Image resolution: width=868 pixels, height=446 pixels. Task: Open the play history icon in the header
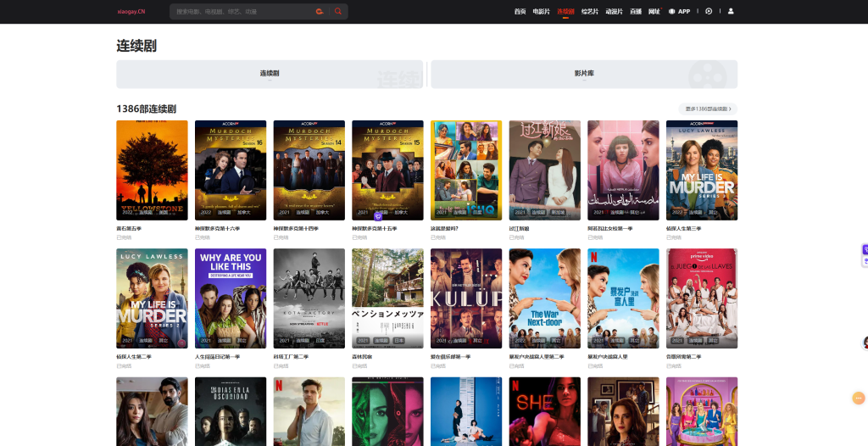(709, 11)
